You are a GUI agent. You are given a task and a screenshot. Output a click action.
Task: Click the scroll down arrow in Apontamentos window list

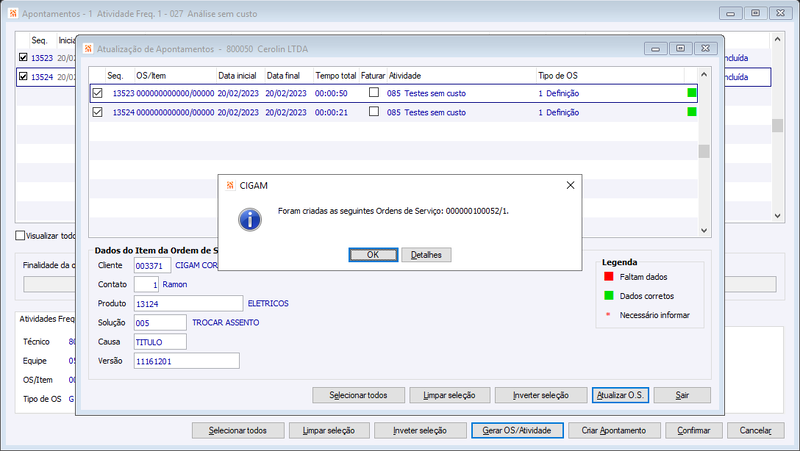coord(777,216)
